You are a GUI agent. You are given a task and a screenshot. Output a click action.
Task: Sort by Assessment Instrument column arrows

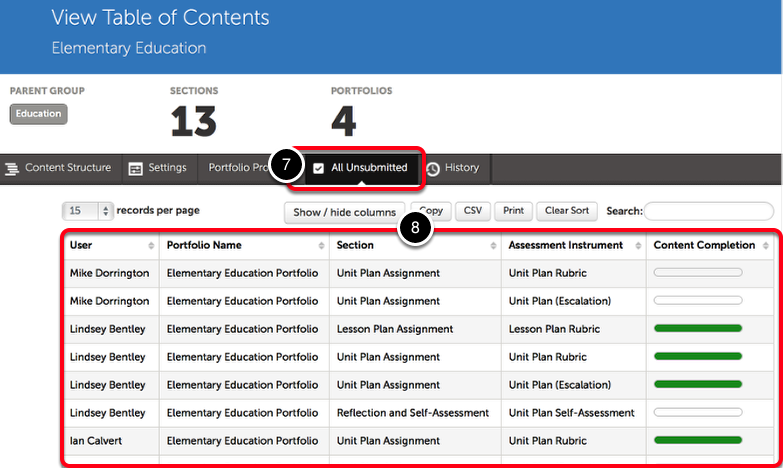click(x=638, y=245)
